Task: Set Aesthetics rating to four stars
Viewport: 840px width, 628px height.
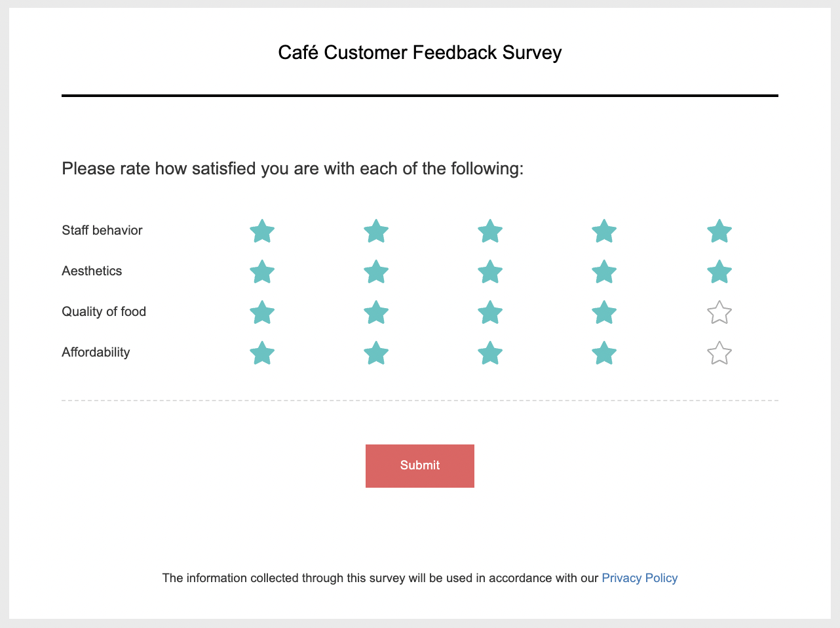Action: [604, 272]
